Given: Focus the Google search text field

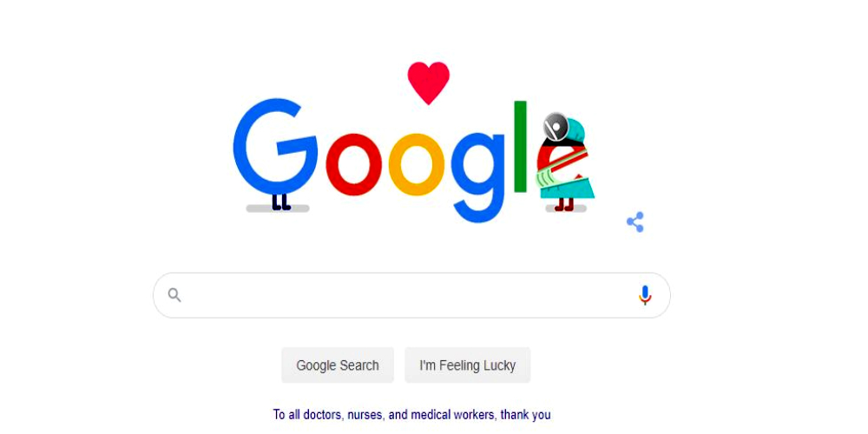Looking at the screenshot, I should [x=411, y=295].
